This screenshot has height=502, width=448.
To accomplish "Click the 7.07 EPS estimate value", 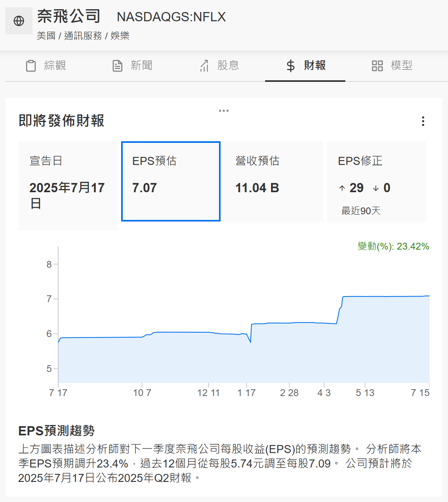I will [x=144, y=188].
